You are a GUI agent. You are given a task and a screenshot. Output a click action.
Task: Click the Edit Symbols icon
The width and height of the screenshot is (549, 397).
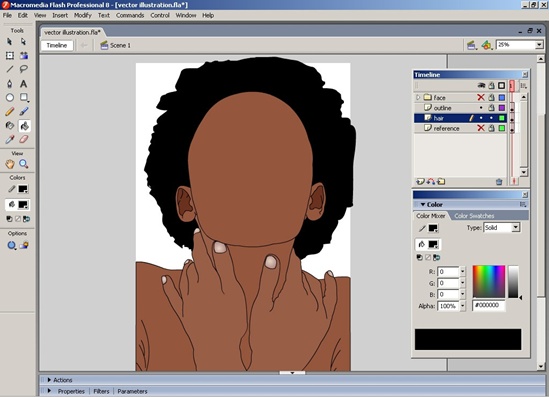pyautogui.click(x=486, y=45)
